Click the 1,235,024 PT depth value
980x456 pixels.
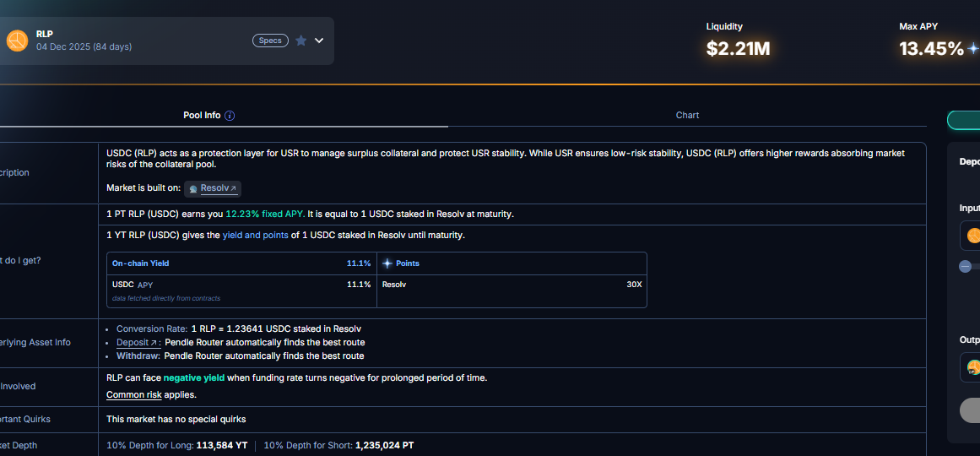click(x=384, y=445)
